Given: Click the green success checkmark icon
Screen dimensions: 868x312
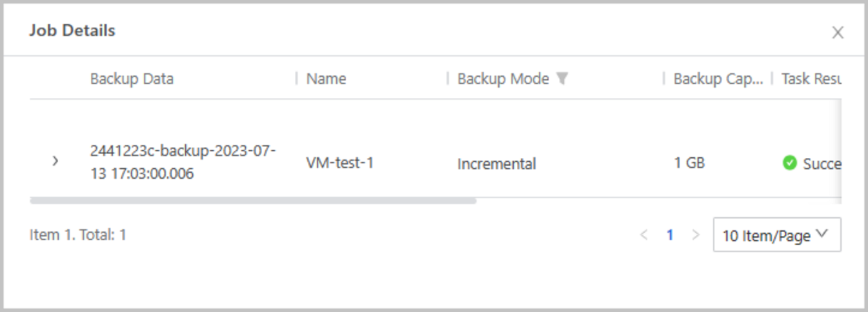Looking at the screenshot, I should [x=790, y=163].
